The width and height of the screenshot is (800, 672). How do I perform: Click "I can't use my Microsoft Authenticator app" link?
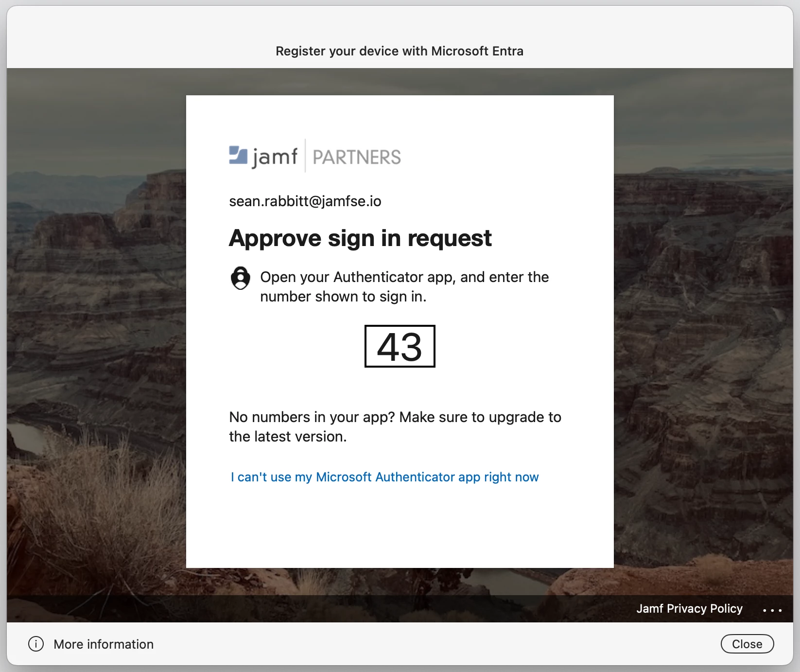pos(384,477)
